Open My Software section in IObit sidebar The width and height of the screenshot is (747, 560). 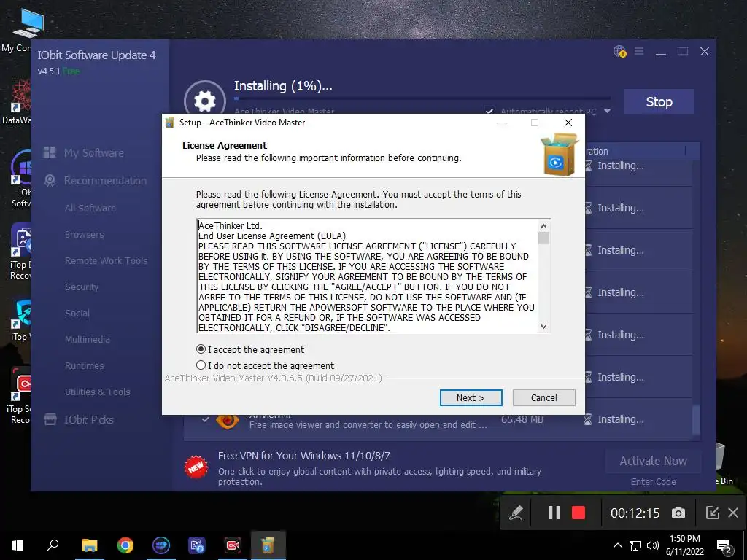point(94,153)
